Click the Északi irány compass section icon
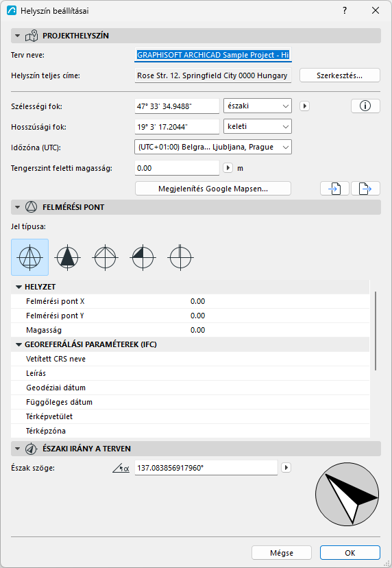Screen dimensions: 392x568 tap(32, 449)
